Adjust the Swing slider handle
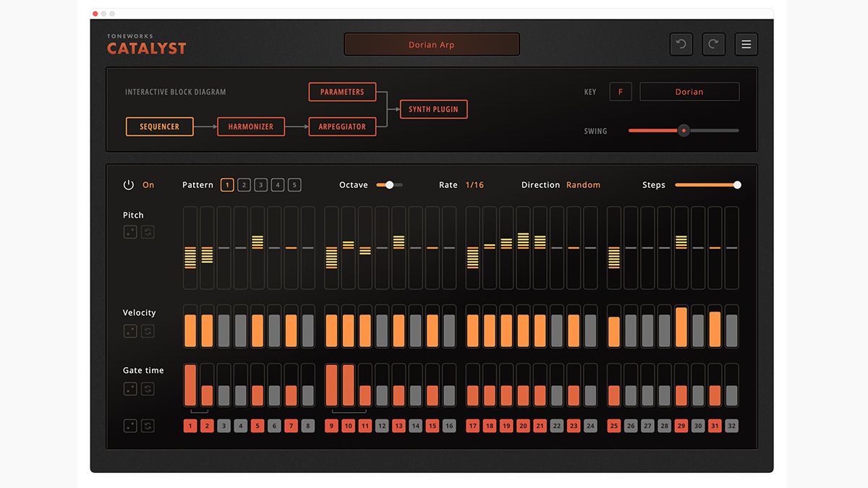Viewport: 868px width, 488px height. point(684,131)
